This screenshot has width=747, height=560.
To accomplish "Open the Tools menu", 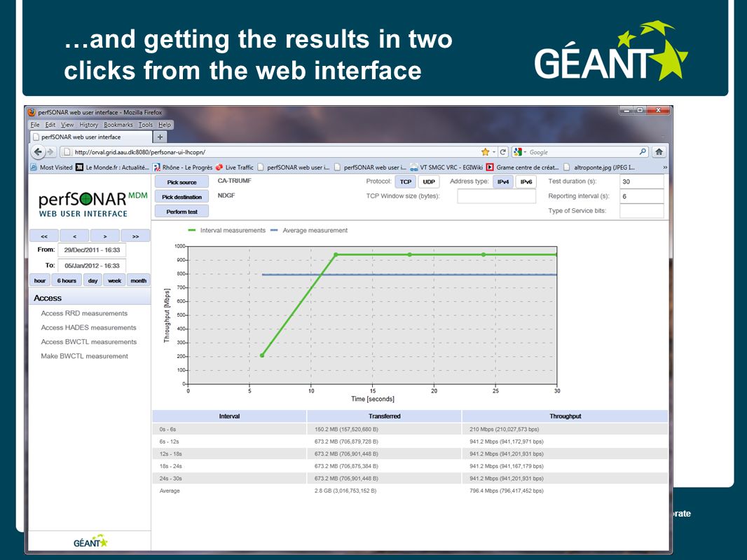I will coord(145,125).
